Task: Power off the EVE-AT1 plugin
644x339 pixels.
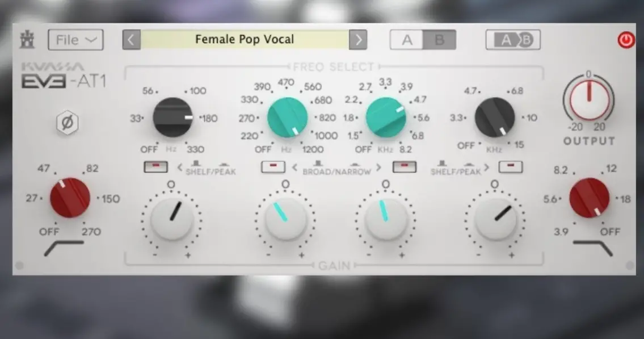Action: 625,39
